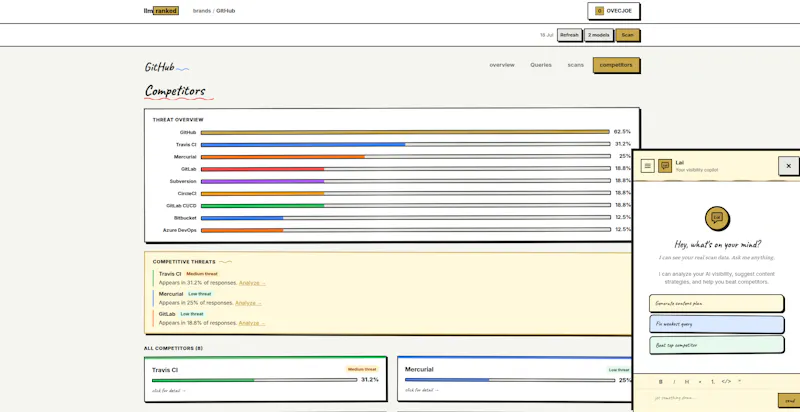Click 'click for detail' on Travis CI card
Image resolution: width=800 pixels, height=412 pixels.
[169, 391]
